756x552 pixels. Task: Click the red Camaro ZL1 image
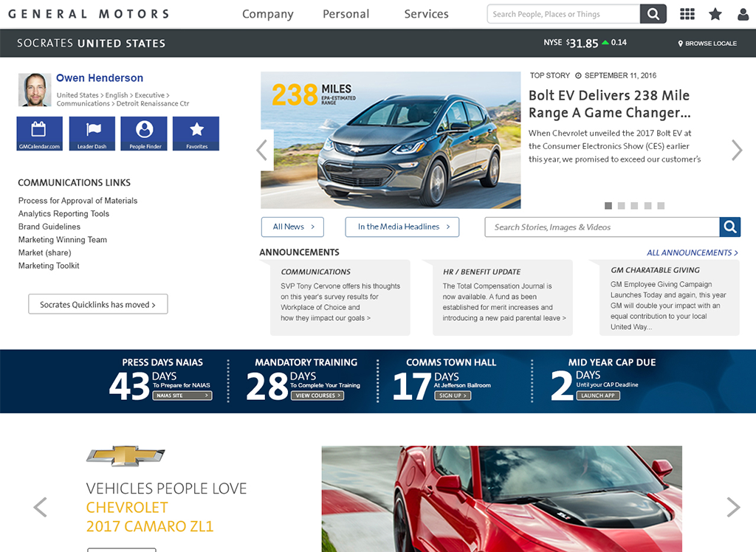[x=502, y=498]
